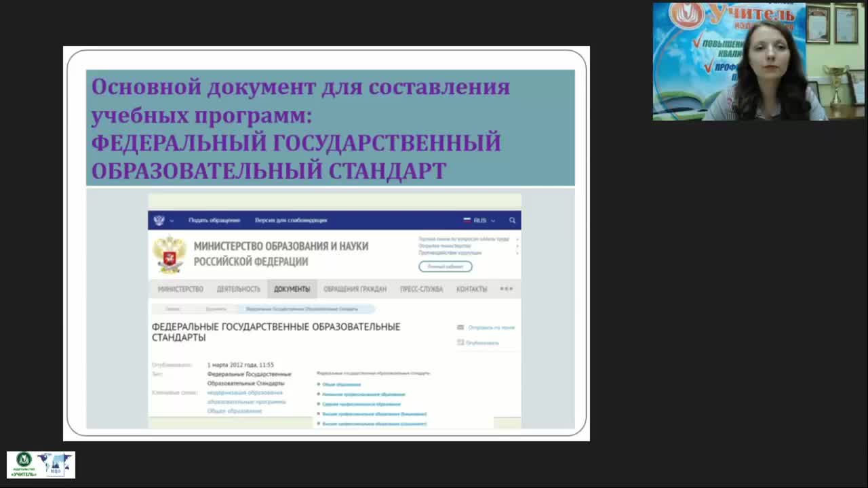Image resolution: width=868 pixels, height=488 pixels.
Task: Click the ministry emblem icon in blue bar
Action: (159, 220)
